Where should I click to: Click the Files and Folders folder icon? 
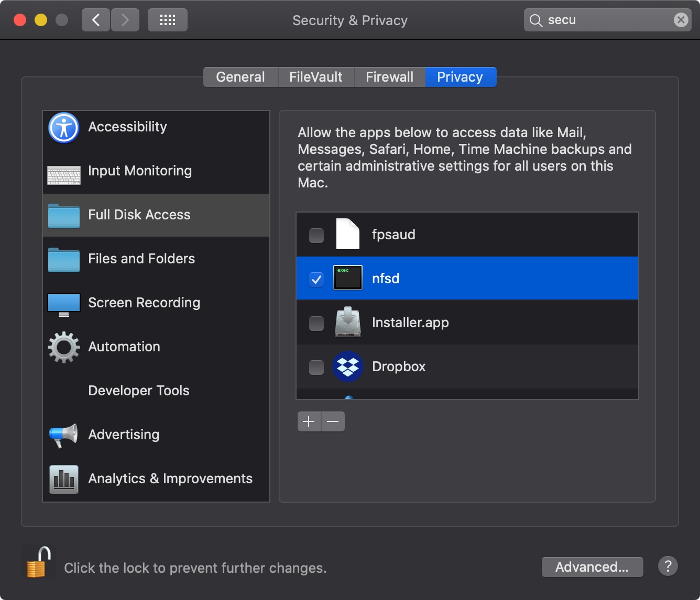click(64, 260)
